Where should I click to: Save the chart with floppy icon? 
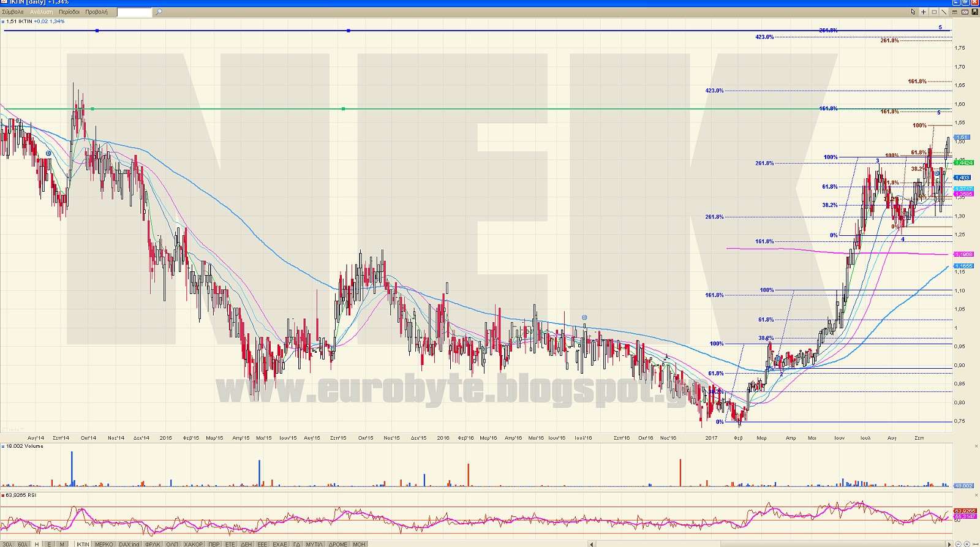point(974,12)
